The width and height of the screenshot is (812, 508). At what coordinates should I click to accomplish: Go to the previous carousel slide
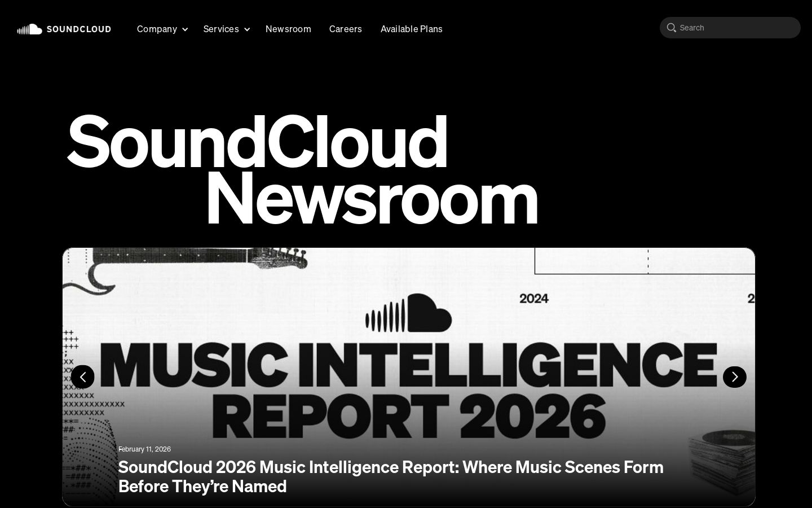pos(83,376)
